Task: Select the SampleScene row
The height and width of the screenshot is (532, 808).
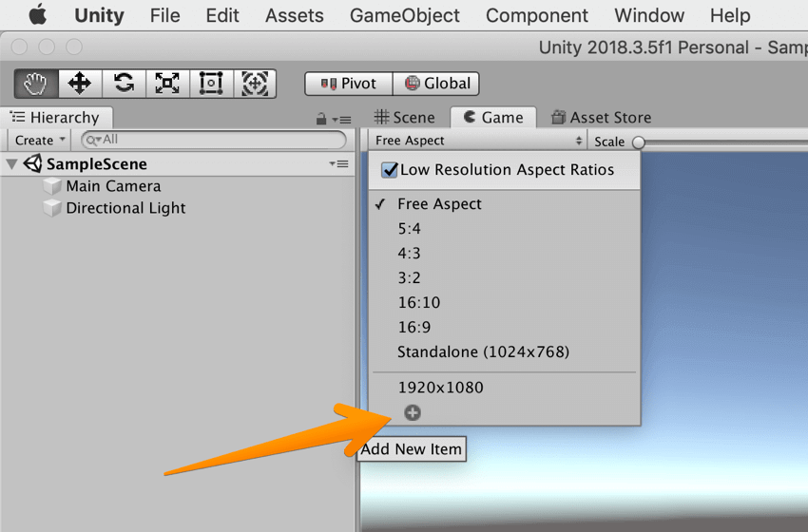Action: (x=178, y=163)
